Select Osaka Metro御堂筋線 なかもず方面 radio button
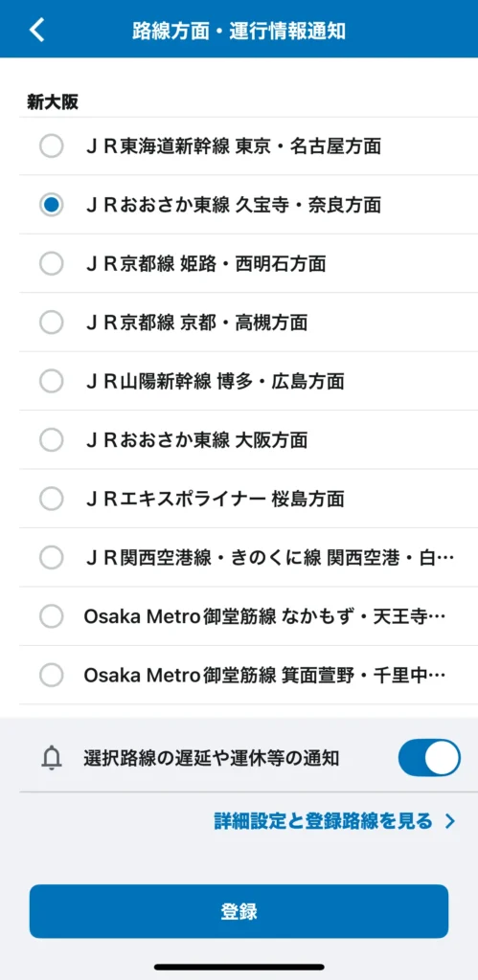 pyautogui.click(x=52, y=617)
